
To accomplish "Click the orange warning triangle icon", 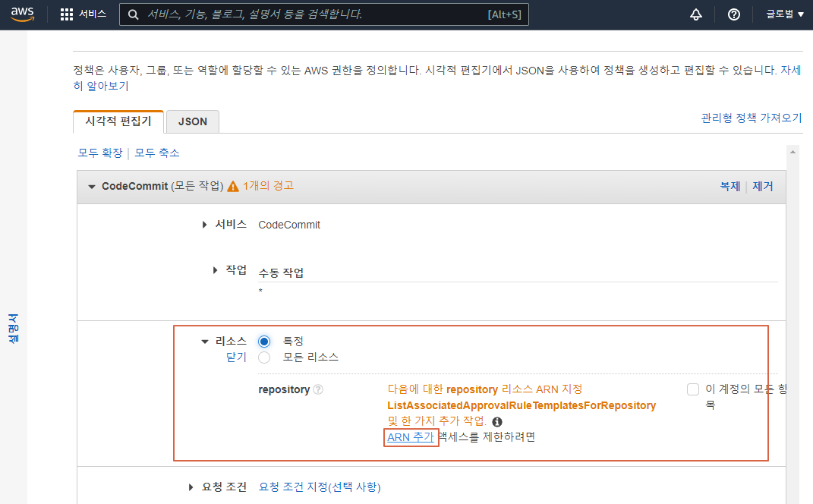I will (233, 186).
